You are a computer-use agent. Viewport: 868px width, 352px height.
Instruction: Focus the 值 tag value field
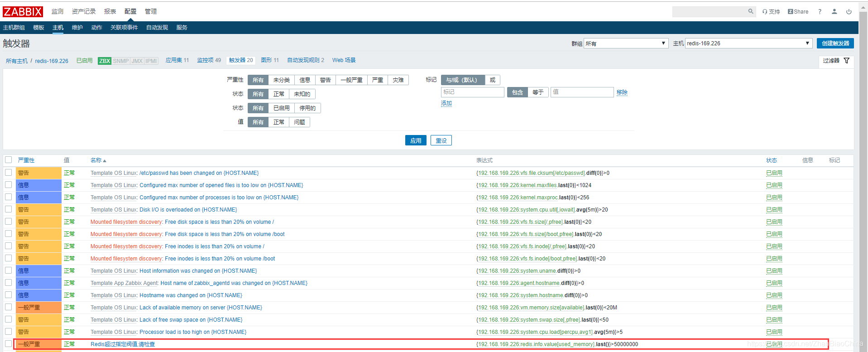582,92
